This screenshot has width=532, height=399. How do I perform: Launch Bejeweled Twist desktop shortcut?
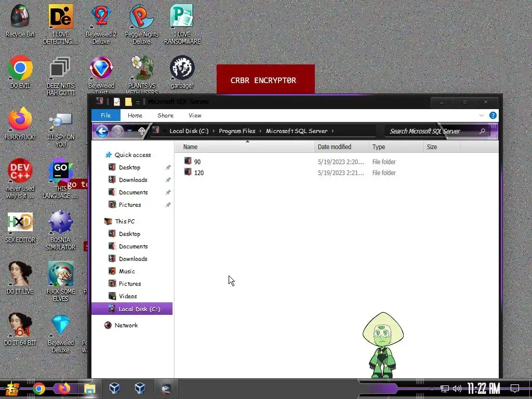101,74
